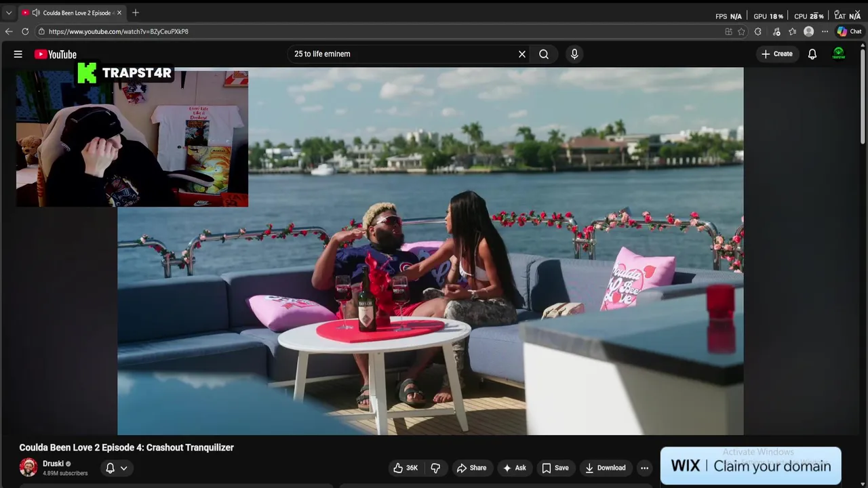Go to YouTube home via logo
Screen dimensions: 868x488
56,54
